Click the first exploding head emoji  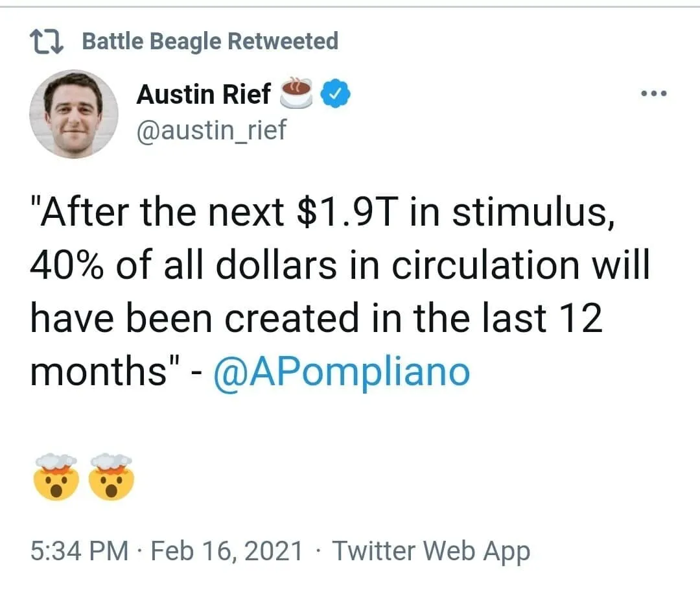coord(56,477)
